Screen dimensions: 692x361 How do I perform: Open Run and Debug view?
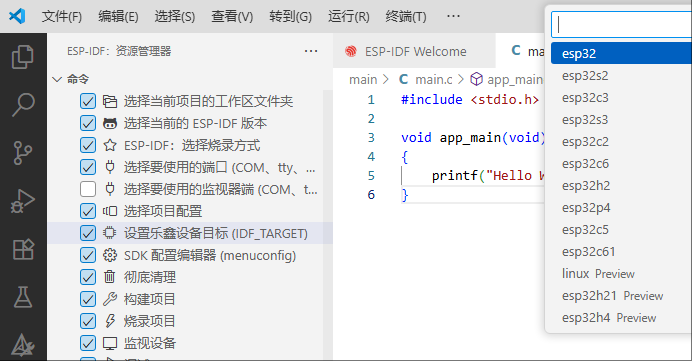click(x=23, y=201)
